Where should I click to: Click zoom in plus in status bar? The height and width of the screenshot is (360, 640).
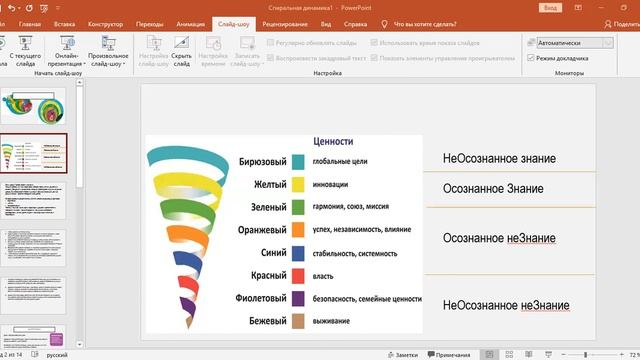(622, 355)
